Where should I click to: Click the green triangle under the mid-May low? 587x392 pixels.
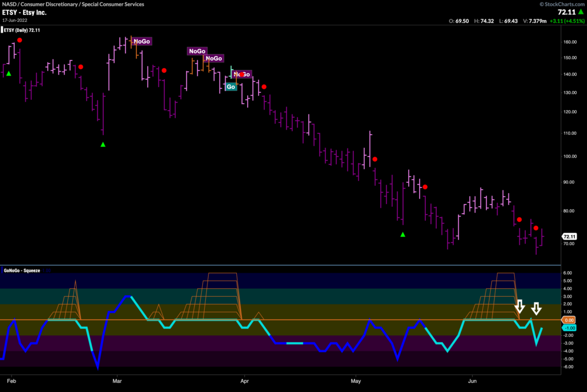point(403,234)
